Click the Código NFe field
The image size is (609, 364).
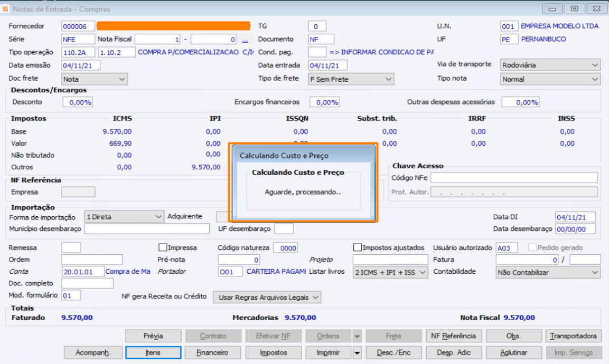point(514,178)
